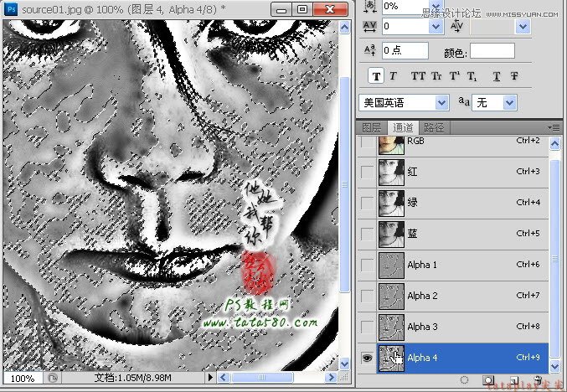Show the 红 (Red) channel

pos(367,173)
